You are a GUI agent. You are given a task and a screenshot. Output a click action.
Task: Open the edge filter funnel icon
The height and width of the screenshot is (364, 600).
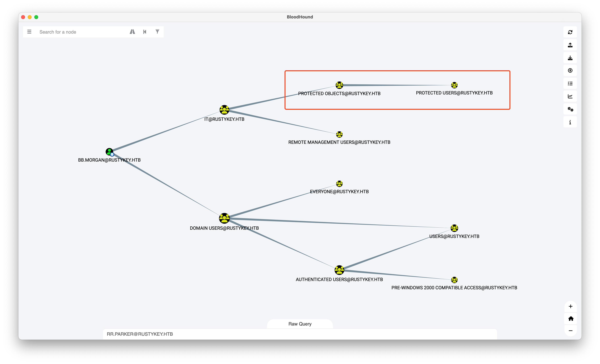[x=157, y=32]
